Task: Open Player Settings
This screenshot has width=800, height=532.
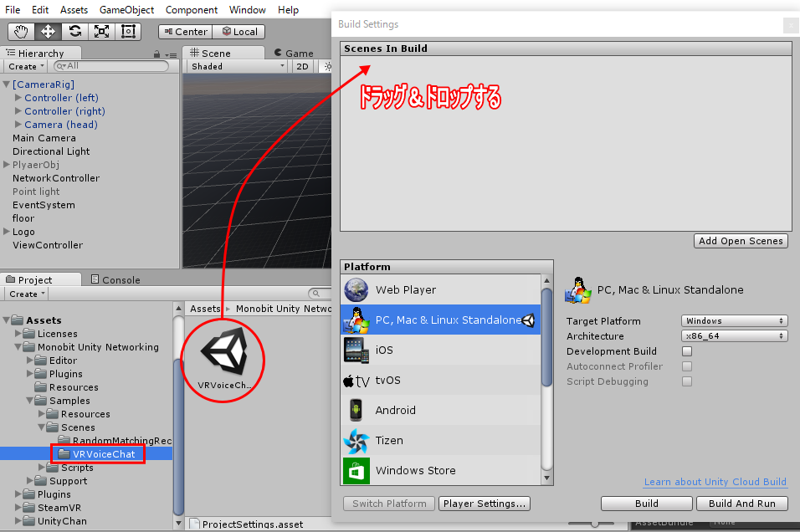Action: click(485, 504)
